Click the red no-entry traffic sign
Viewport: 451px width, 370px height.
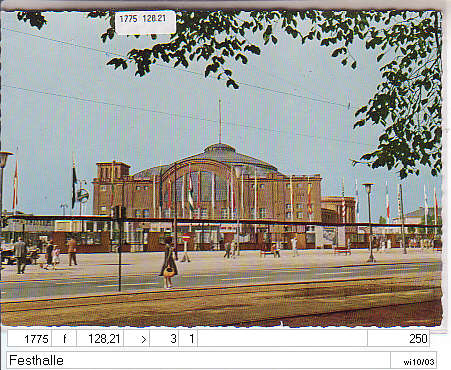pos(186,237)
